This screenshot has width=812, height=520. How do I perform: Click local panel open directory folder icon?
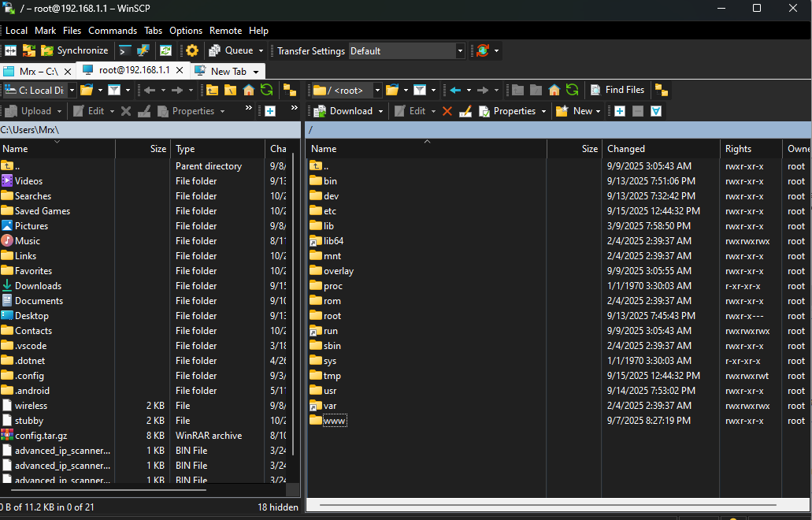(87, 90)
